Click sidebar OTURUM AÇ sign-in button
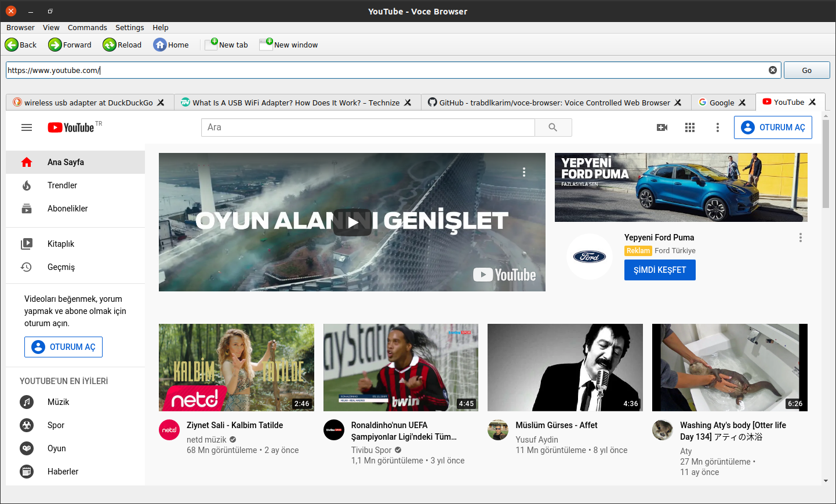The height and width of the screenshot is (504, 836). click(x=64, y=347)
